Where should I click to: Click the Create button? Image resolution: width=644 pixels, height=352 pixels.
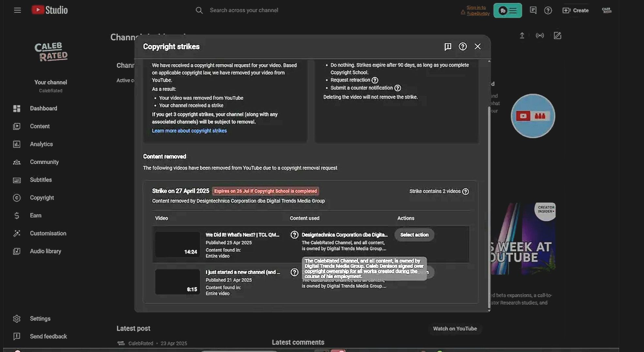click(x=575, y=10)
